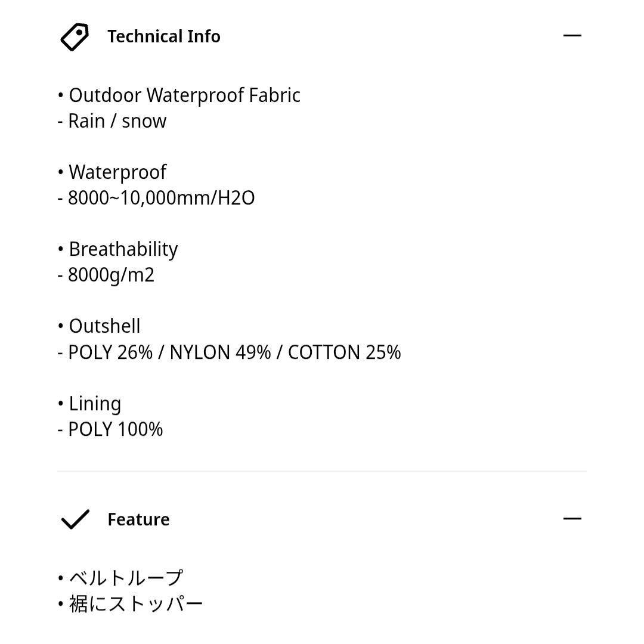Screen dimensions: 644x644
Task: Click the 8000~10,000mm/H2O specification text
Action: pyautogui.click(x=156, y=197)
